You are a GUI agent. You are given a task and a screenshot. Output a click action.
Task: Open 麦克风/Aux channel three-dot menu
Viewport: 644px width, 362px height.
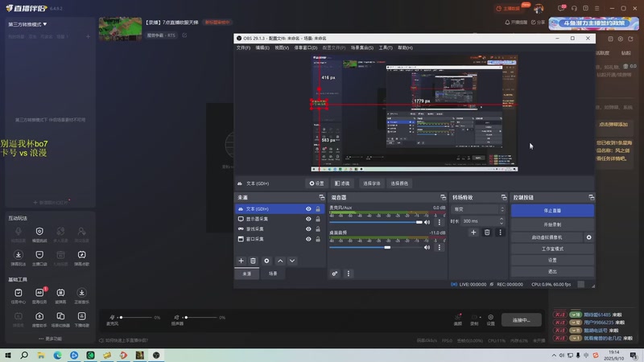click(439, 222)
